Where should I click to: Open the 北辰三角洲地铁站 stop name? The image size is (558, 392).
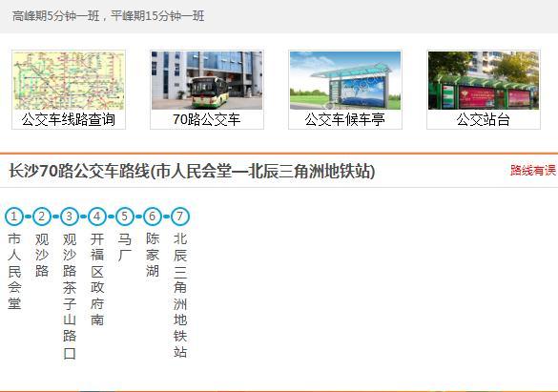pos(180,296)
